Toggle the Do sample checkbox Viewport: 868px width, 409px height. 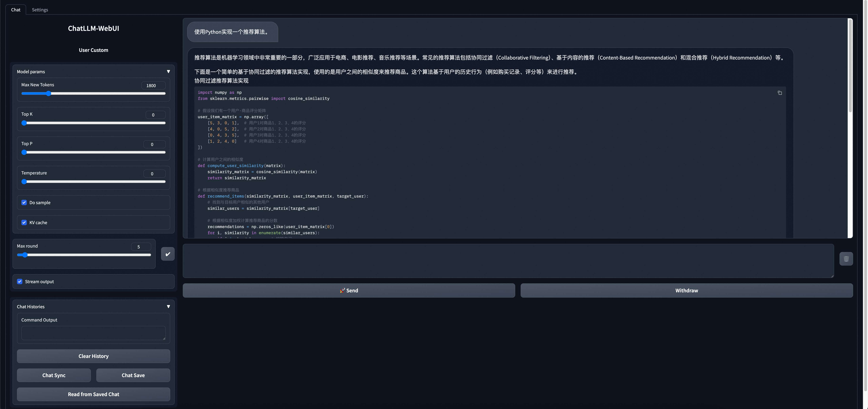[x=24, y=202]
